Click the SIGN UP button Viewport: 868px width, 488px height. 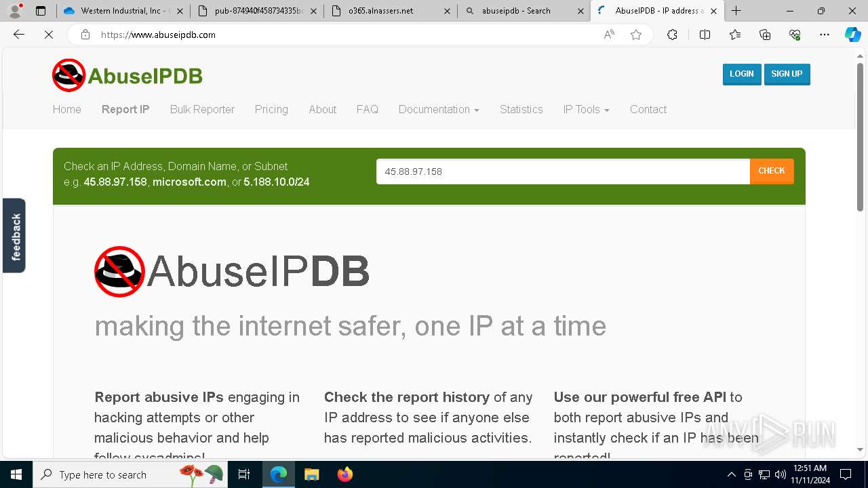[787, 74]
